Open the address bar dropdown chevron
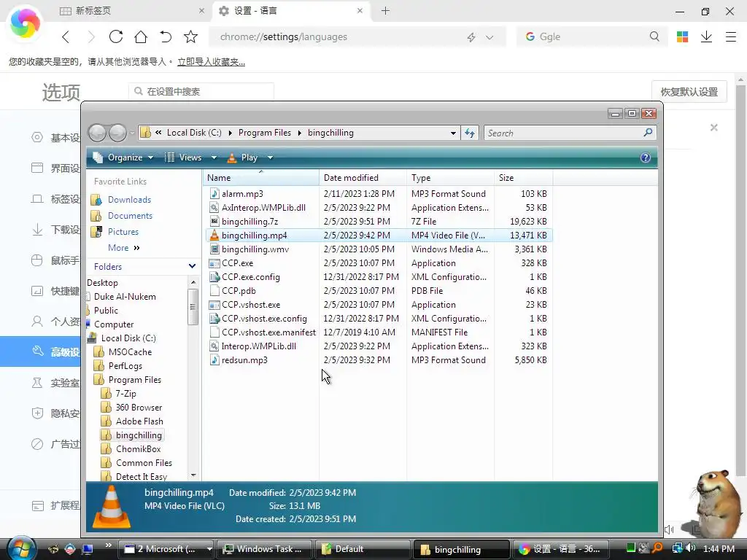The image size is (747, 560). (x=489, y=37)
